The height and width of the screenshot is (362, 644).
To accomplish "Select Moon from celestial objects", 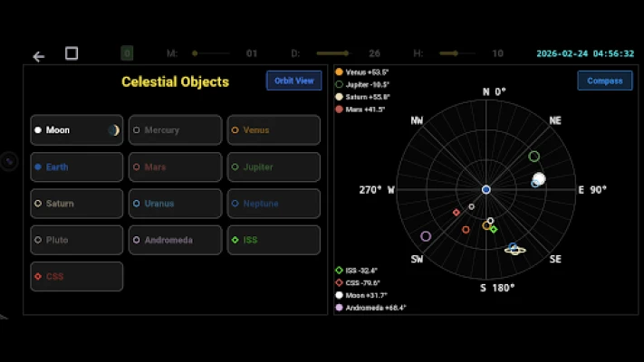I will coord(77,130).
